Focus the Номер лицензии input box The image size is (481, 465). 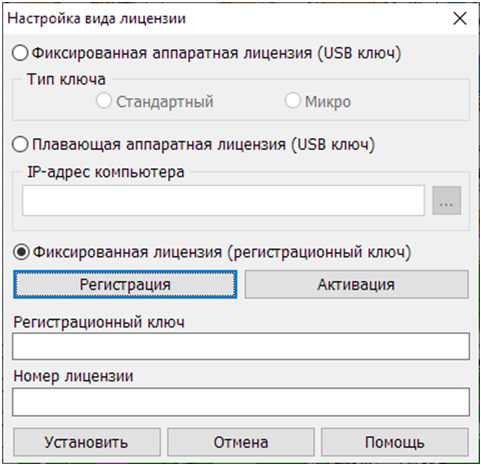pyautogui.click(x=241, y=402)
